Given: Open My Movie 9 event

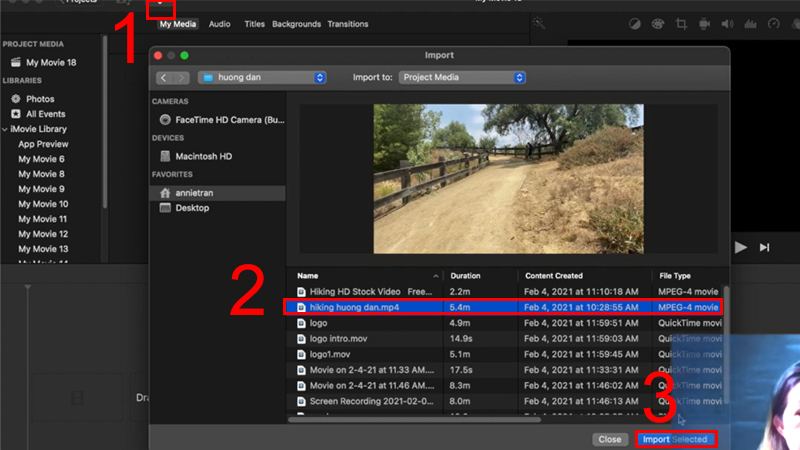Looking at the screenshot, I should tap(41, 189).
